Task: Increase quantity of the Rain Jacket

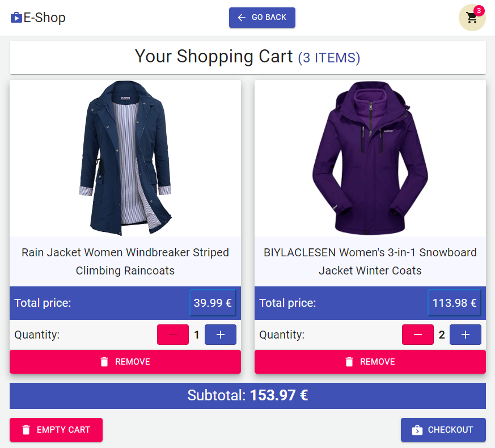Action: (x=221, y=335)
